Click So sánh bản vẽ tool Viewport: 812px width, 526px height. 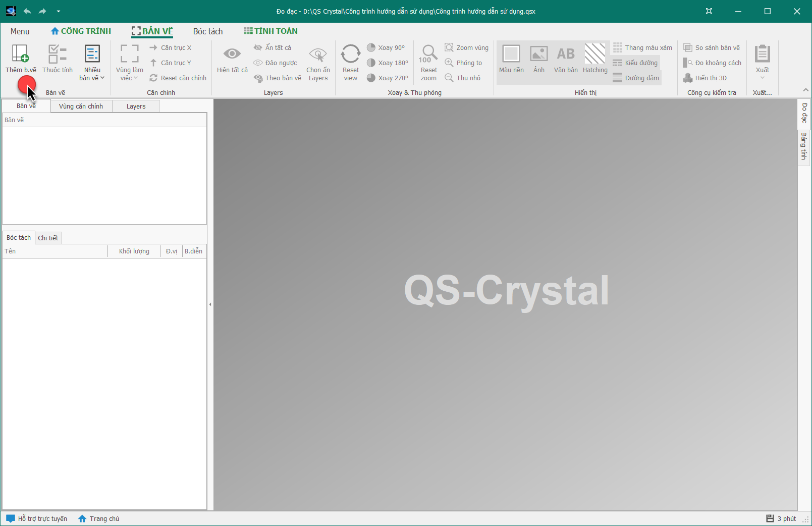(x=712, y=47)
